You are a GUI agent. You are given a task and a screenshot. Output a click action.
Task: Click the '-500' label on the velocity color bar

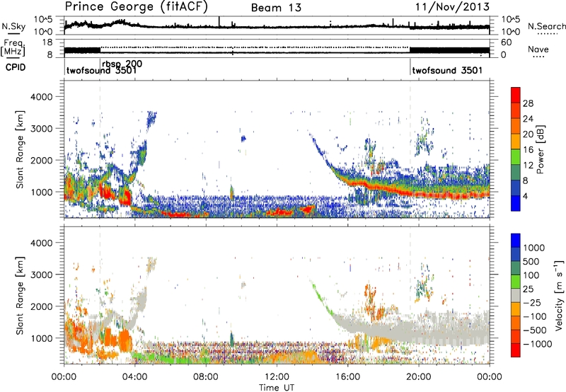(535, 330)
